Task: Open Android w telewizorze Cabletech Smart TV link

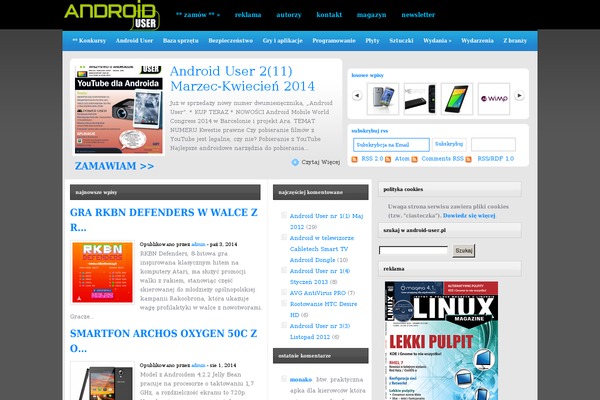Action: (x=322, y=249)
